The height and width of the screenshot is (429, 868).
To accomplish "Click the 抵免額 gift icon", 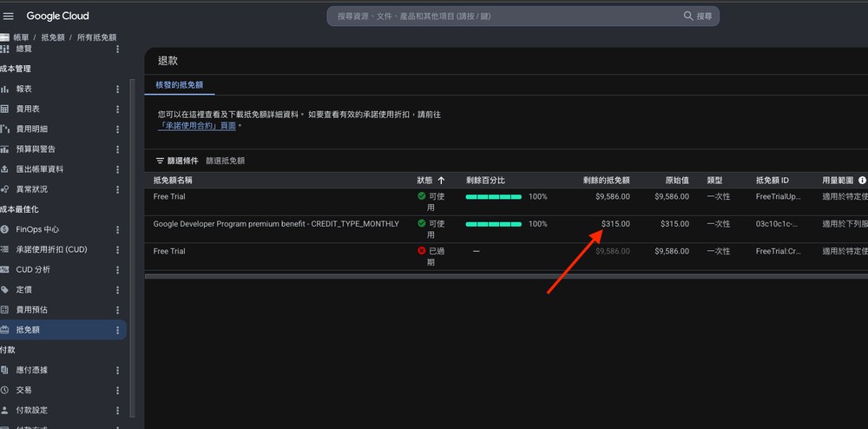I will click(4, 330).
